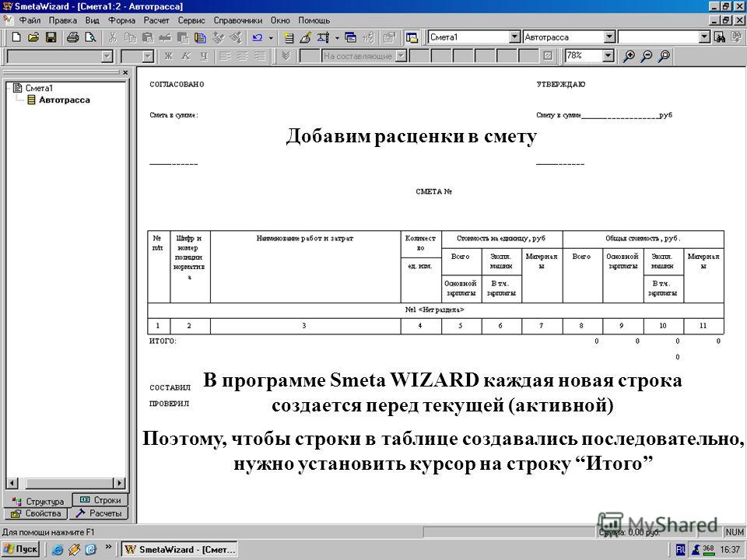Open dropdown beside the structure tool icon

[x=337, y=37]
